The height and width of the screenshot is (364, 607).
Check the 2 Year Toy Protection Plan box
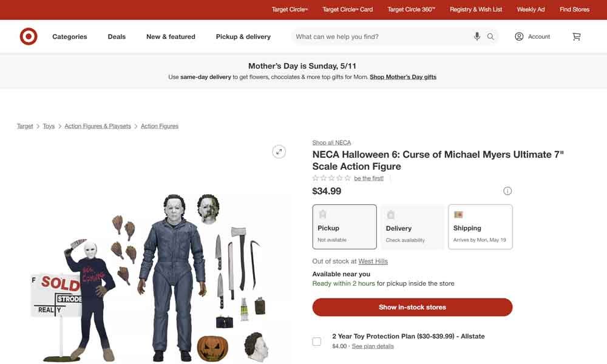[316, 341]
